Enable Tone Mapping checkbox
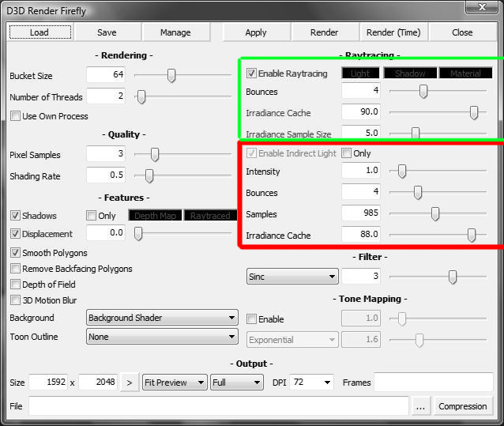The image size is (504, 426). (251, 319)
